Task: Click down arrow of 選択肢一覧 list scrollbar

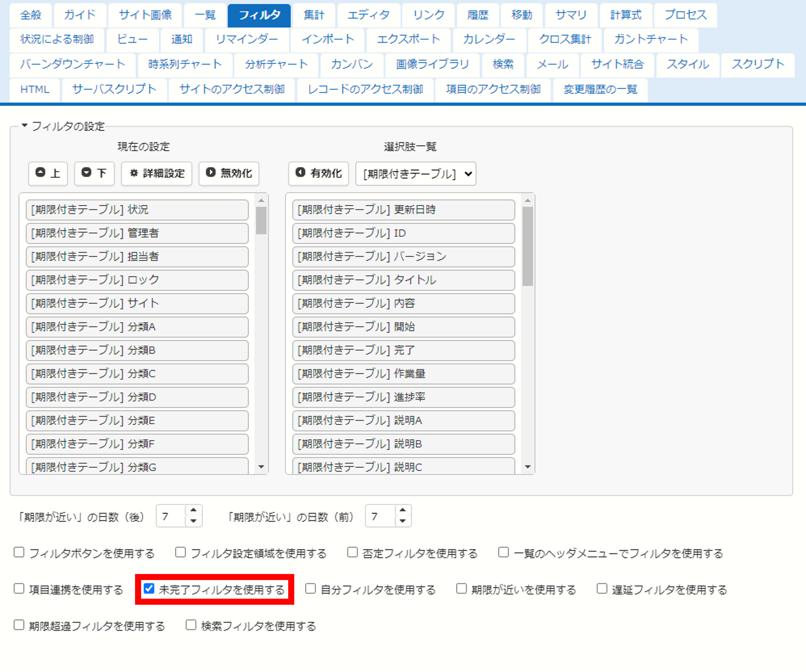Action: [x=528, y=467]
